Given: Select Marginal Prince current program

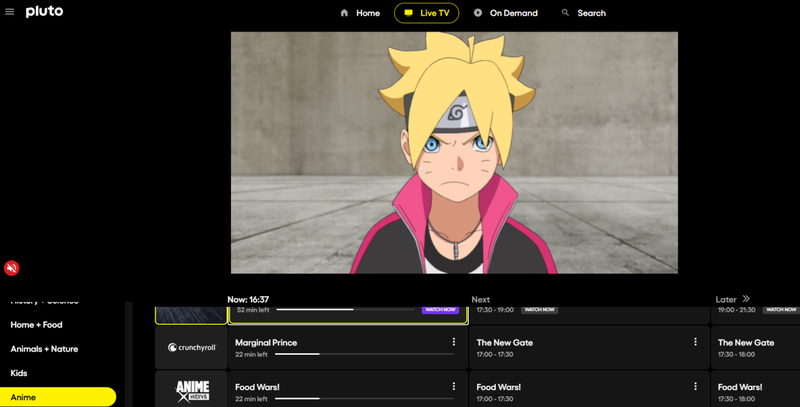Looking at the screenshot, I should [x=348, y=348].
